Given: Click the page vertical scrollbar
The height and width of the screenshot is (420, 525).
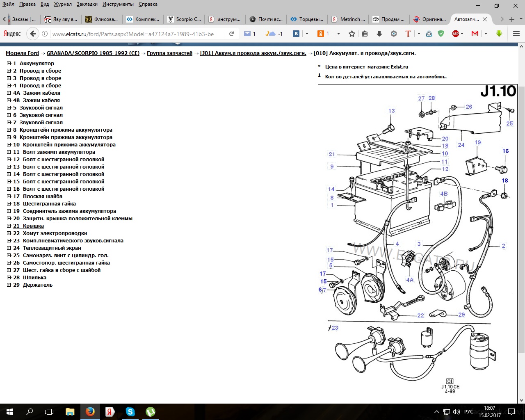Looking at the screenshot, I should coord(521,219).
